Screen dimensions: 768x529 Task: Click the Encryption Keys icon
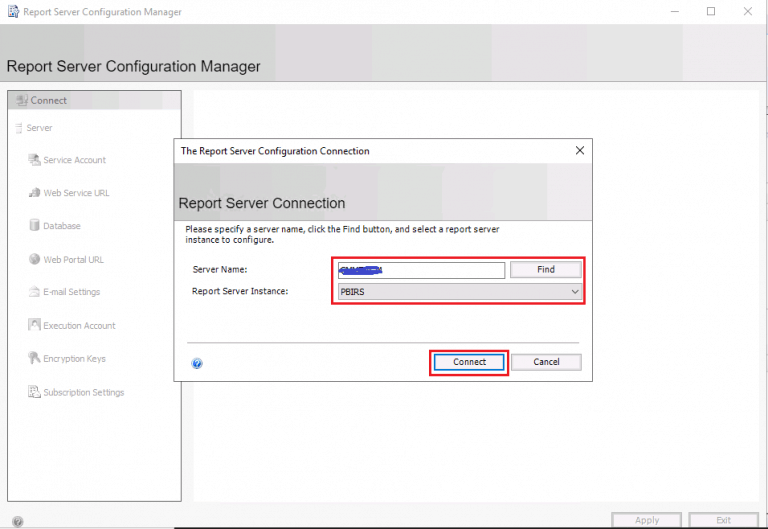coord(34,358)
